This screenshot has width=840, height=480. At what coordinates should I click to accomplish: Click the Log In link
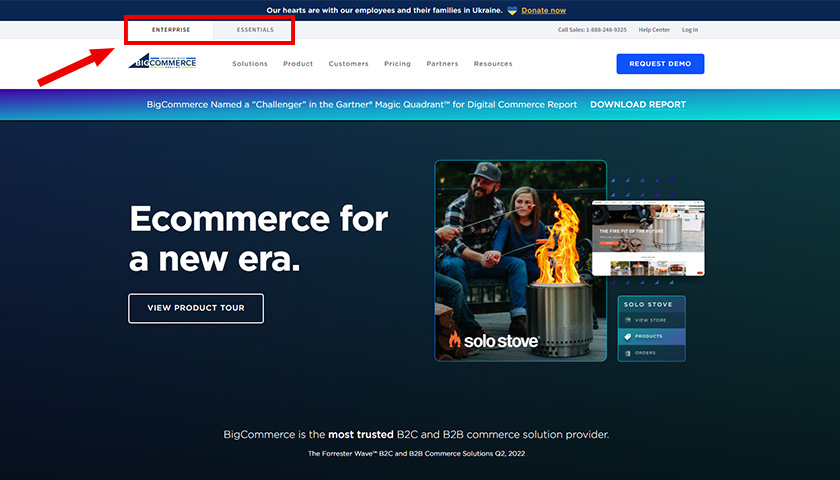(x=689, y=30)
